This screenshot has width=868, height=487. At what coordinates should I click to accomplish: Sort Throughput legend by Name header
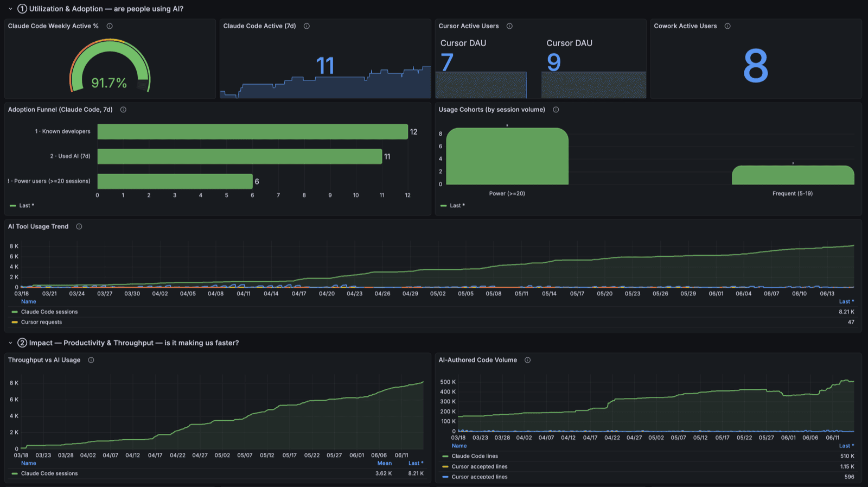[x=29, y=464]
